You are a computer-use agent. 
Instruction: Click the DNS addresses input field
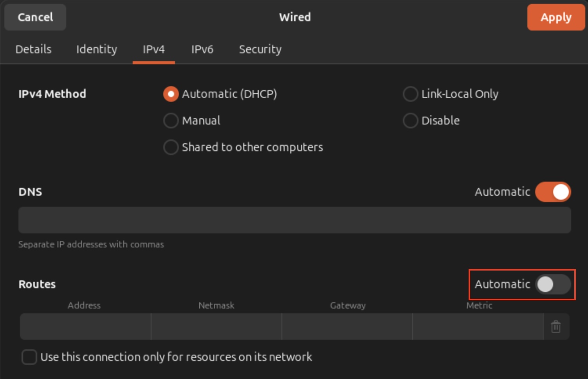[x=294, y=220]
